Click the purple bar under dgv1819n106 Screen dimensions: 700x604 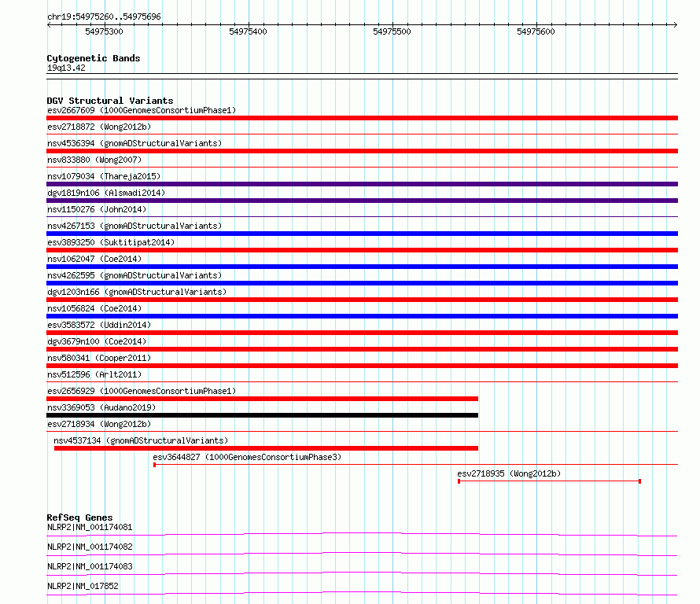tap(362, 201)
